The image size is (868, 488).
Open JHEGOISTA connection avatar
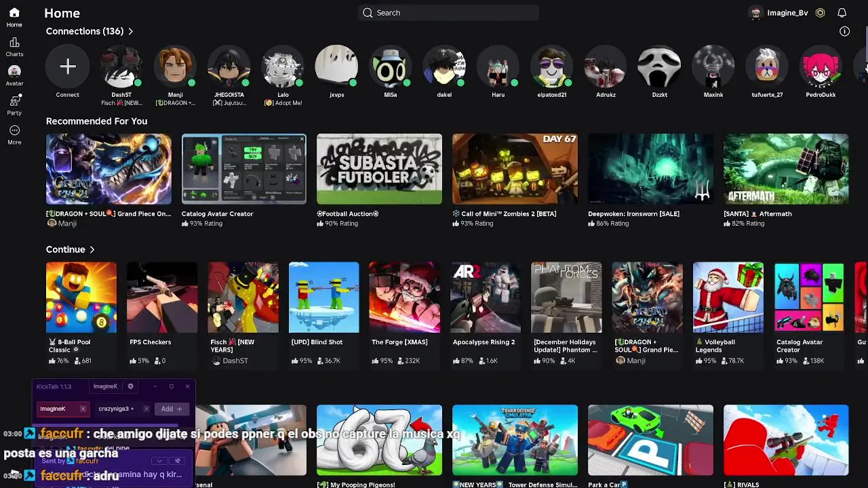(x=229, y=66)
